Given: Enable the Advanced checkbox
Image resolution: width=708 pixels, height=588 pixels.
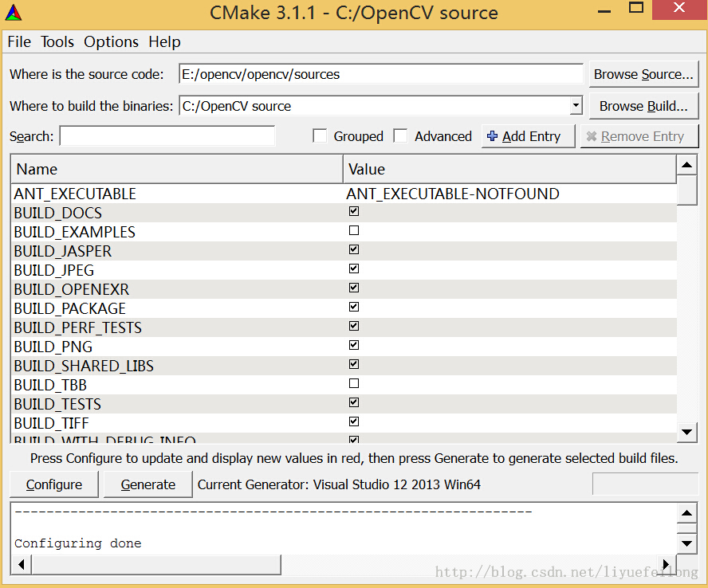Looking at the screenshot, I should pyautogui.click(x=400, y=135).
